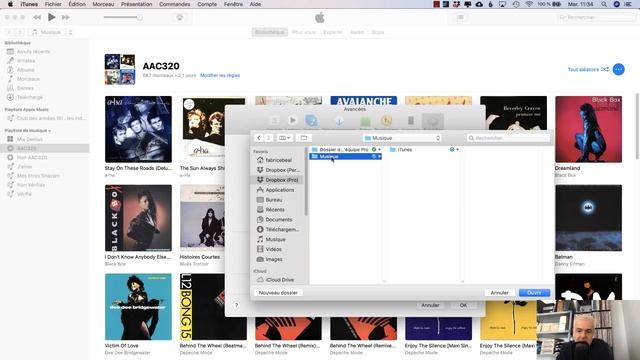This screenshot has height=360, width=640.
Task: Open the Musique media kind dropdown
Action: pyautogui.click(x=52, y=32)
